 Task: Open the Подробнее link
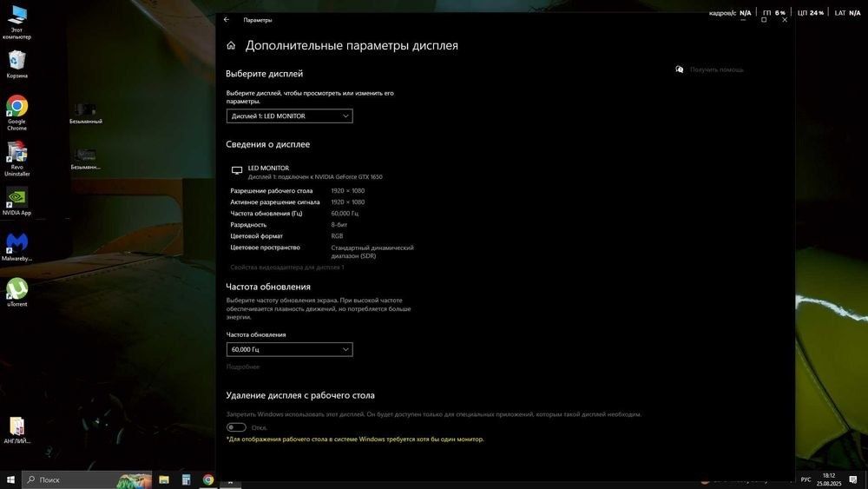click(242, 367)
